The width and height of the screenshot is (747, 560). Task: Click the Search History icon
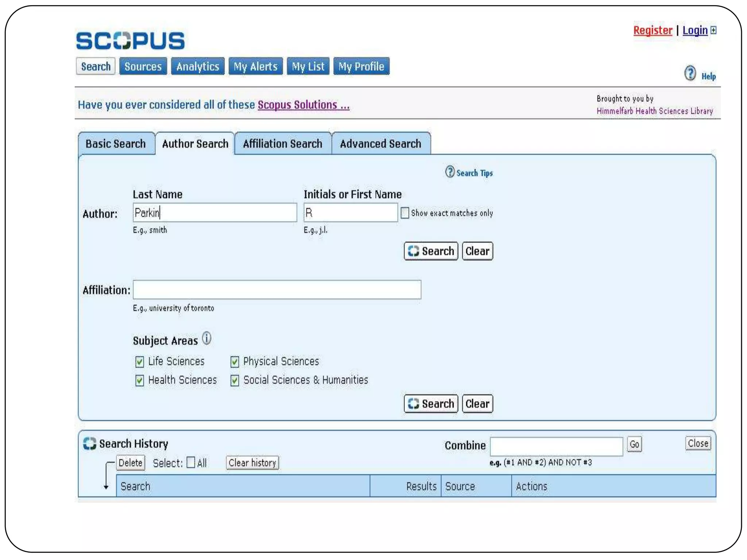click(x=89, y=444)
